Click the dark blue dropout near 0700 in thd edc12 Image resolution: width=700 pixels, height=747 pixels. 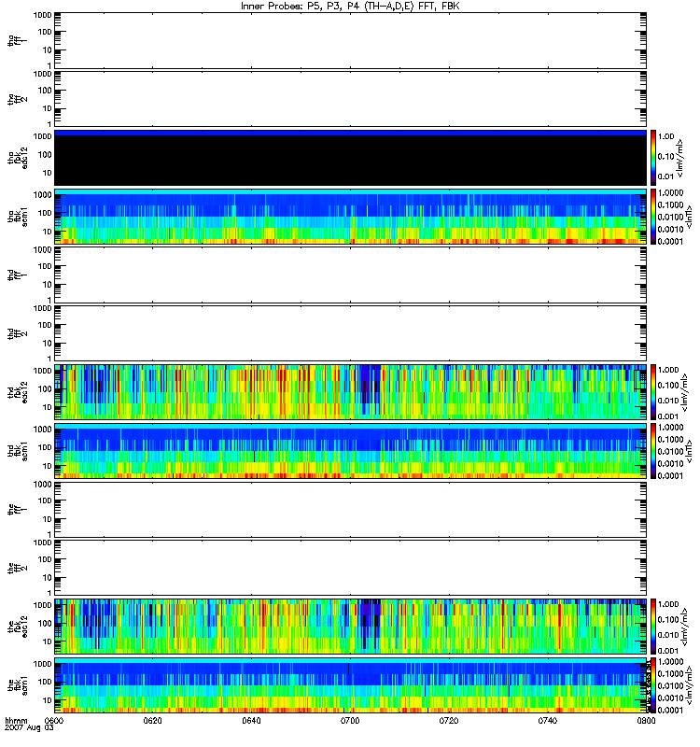tap(368, 388)
